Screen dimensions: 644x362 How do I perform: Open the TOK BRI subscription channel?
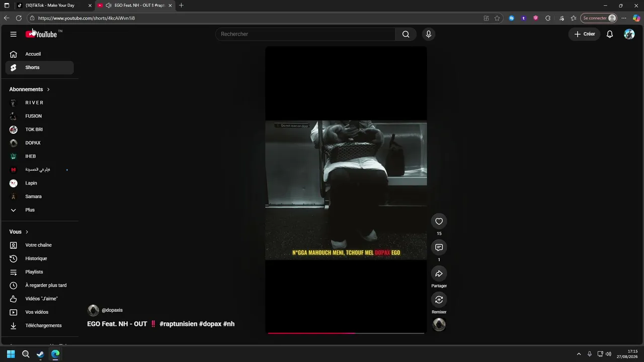pyautogui.click(x=39, y=129)
